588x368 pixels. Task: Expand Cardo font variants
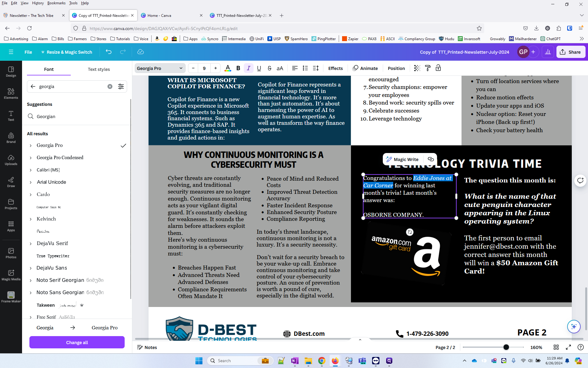coord(31,195)
